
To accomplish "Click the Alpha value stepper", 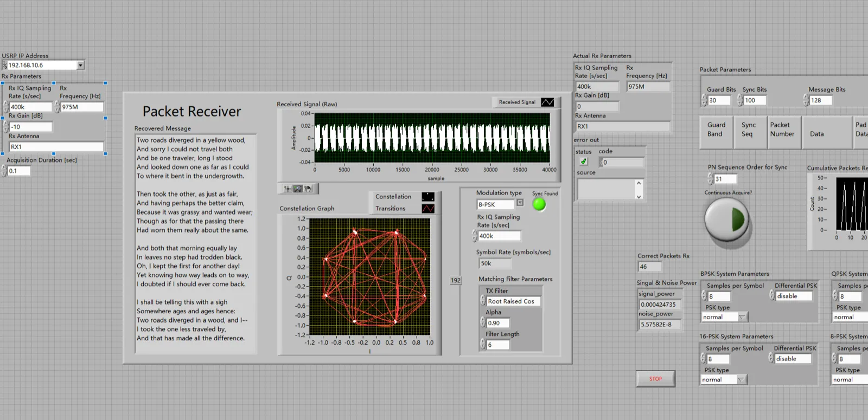I will pos(483,323).
